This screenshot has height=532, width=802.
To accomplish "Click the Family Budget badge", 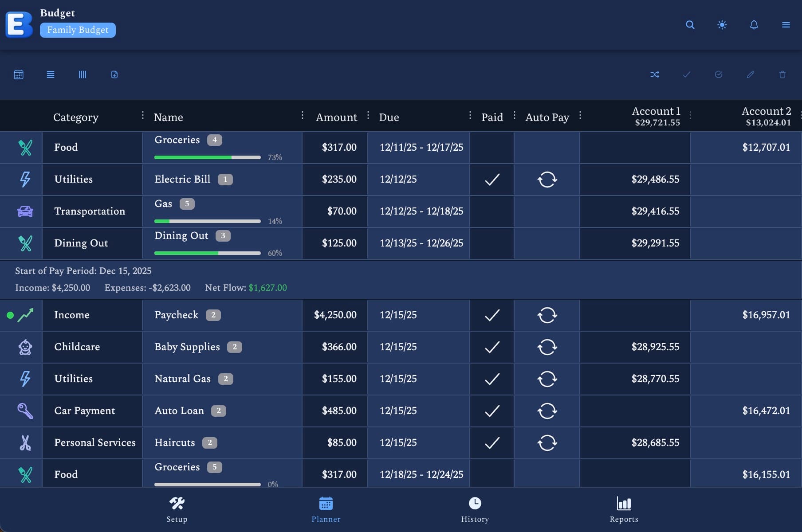I will point(78,30).
